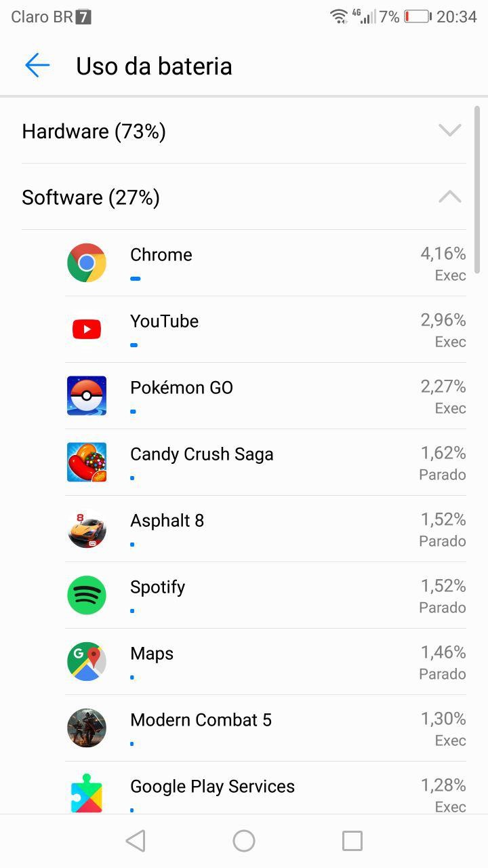Open Modern Combat 5 usage entry

[271, 728]
